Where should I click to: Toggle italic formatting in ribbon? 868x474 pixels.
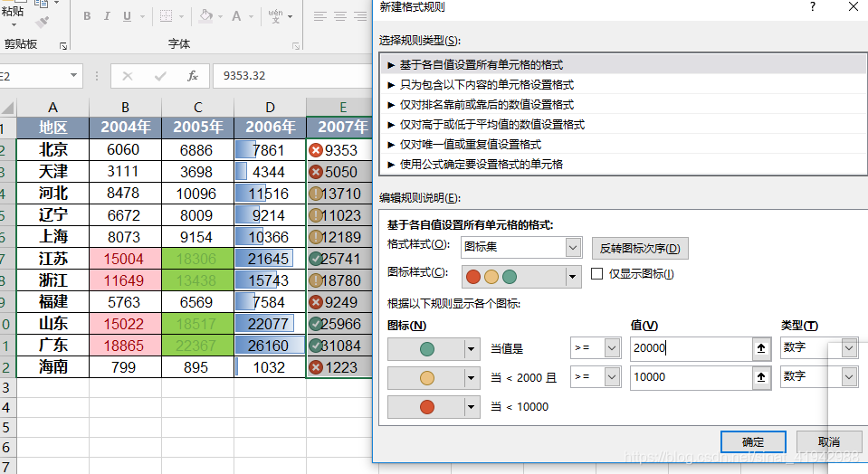[x=106, y=16]
